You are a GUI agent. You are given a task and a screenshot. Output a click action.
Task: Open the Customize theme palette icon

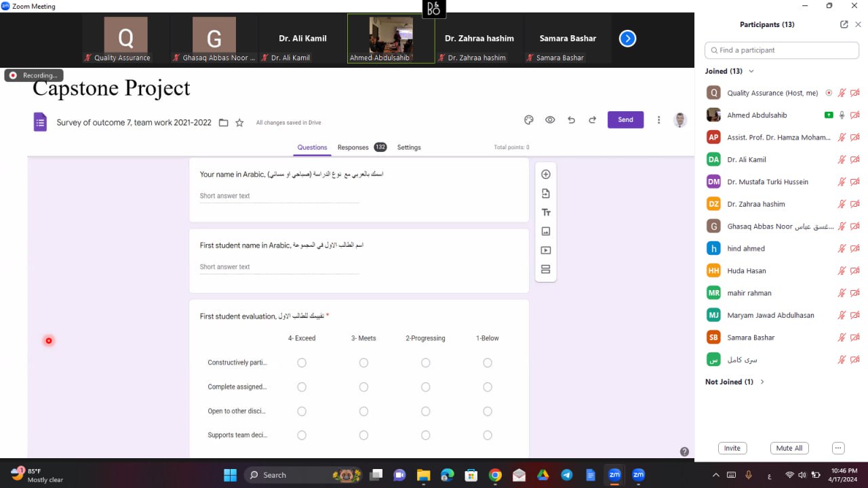coord(529,120)
